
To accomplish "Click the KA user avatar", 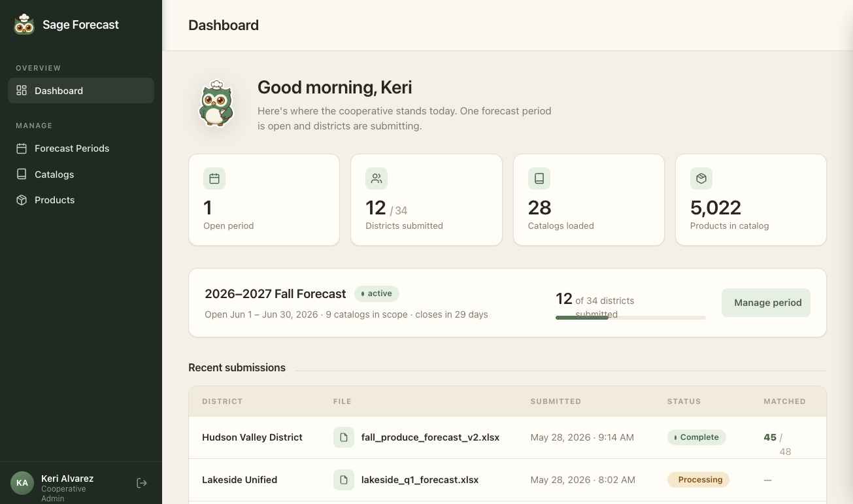I will click(x=22, y=483).
